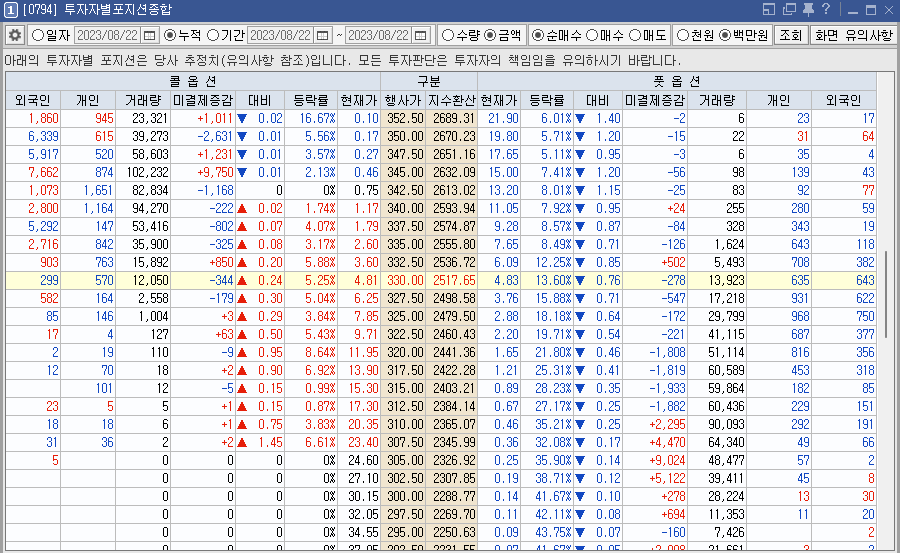Click the index conversion value 2689.31

452,118
